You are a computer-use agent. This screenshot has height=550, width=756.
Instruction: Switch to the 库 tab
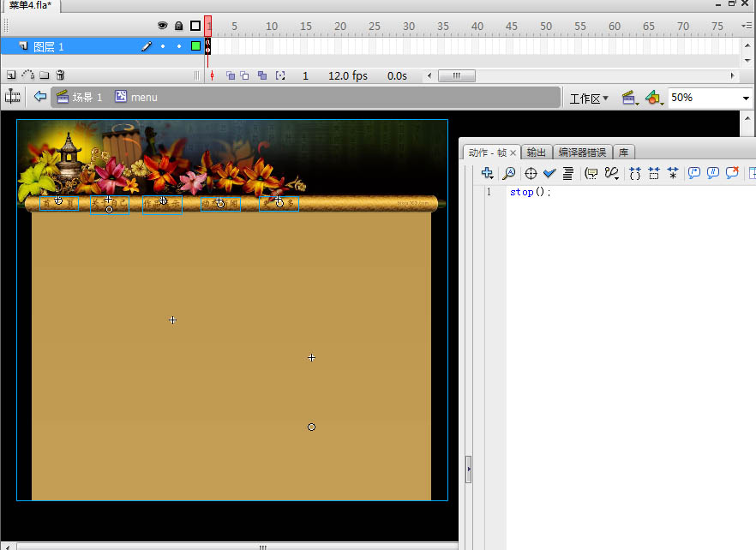[x=623, y=152]
